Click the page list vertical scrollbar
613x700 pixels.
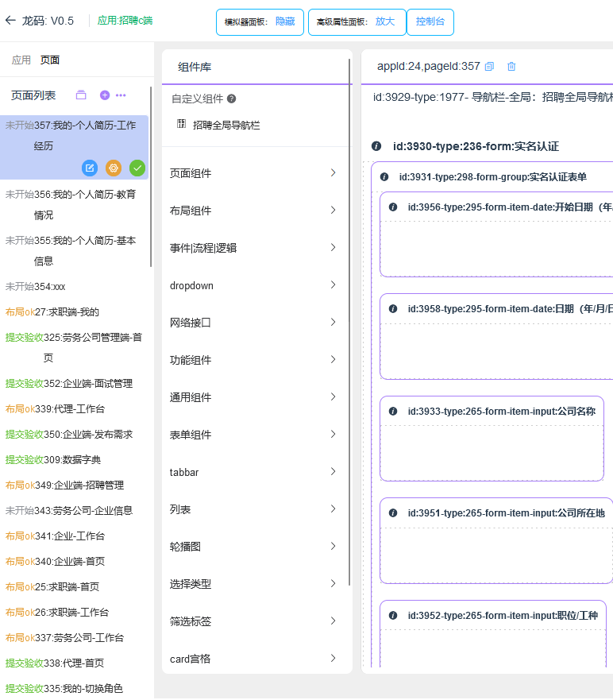151,176
